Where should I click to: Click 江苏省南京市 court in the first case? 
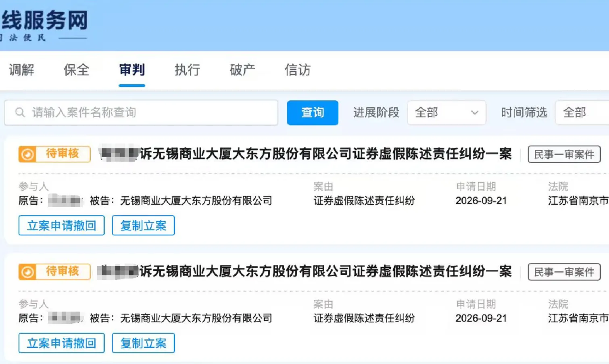click(x=578, y=200)
